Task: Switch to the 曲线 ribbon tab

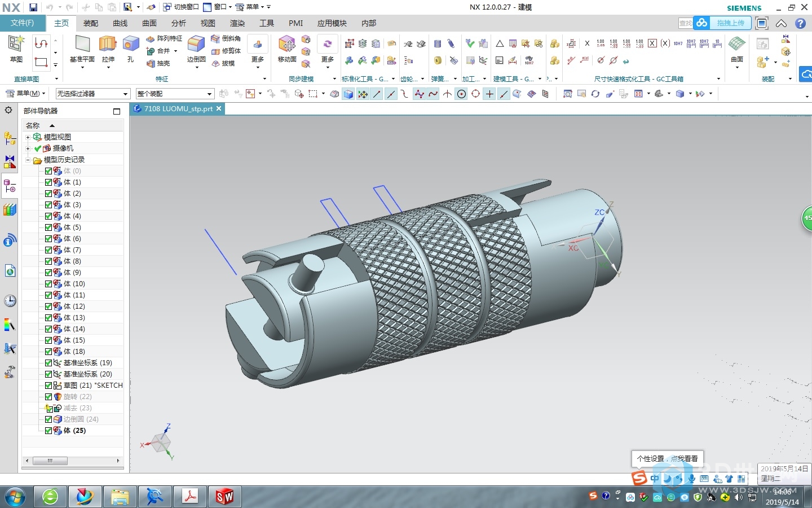Action: coord(120,23)
